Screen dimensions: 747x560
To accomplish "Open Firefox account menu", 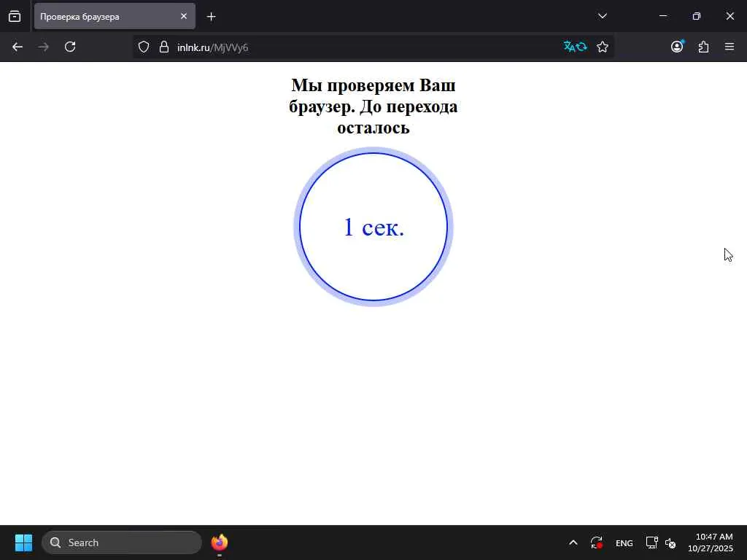I will coord(677,46).
